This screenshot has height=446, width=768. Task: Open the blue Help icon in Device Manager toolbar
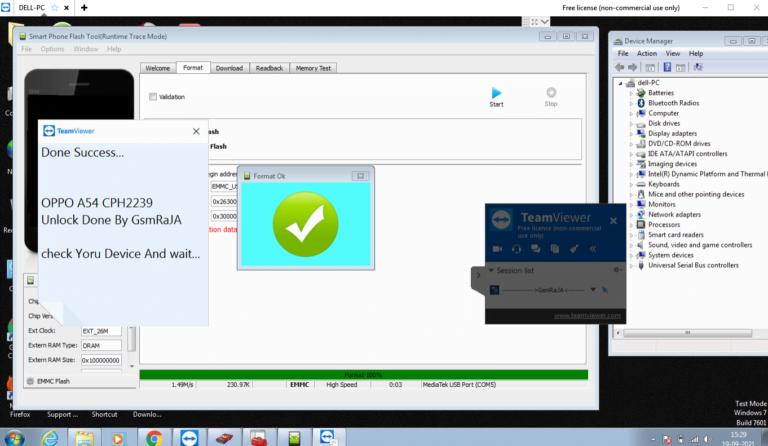(667, 67)
